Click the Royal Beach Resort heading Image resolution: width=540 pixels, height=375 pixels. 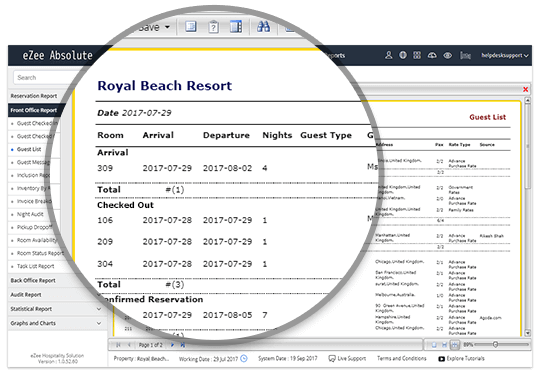(x=165, y=86)
